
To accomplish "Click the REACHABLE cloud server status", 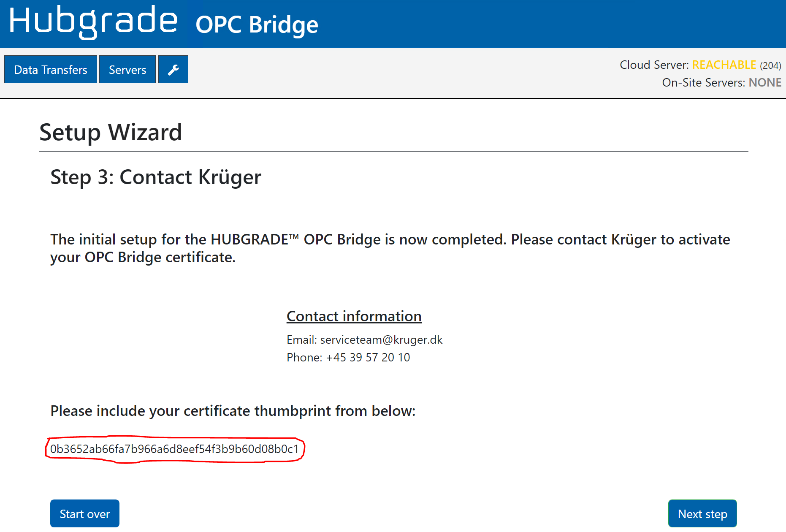I will coord(724,65).
